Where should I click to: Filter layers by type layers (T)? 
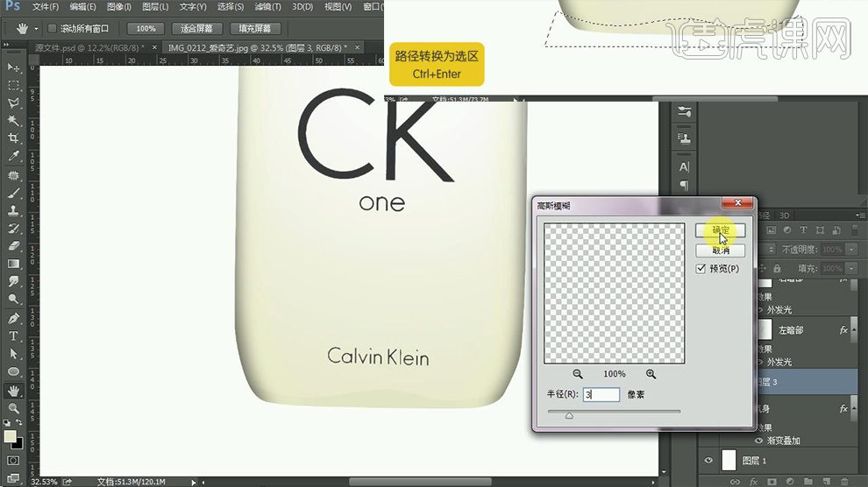click(x=803, y=230)
